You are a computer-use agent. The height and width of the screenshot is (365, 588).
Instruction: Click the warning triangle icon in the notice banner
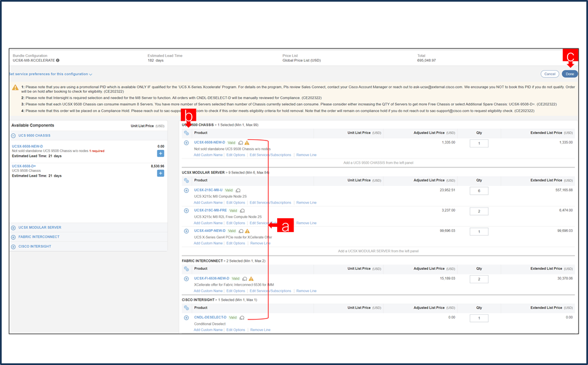15,87
